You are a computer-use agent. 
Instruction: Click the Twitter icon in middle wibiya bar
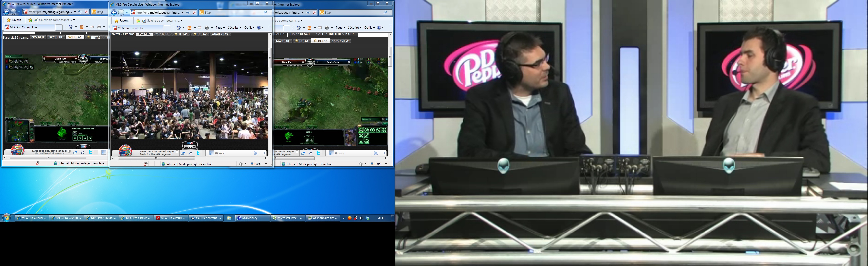[x=198, y=153]
